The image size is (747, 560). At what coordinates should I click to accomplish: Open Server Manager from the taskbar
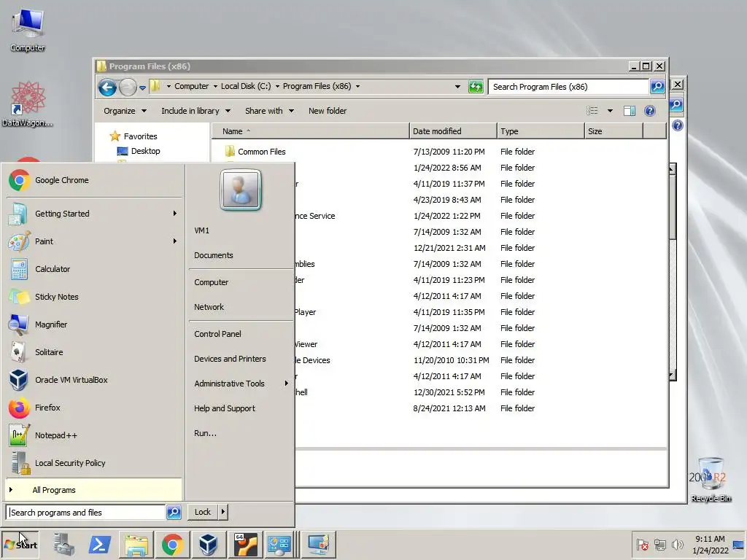[x=63, y=544]
